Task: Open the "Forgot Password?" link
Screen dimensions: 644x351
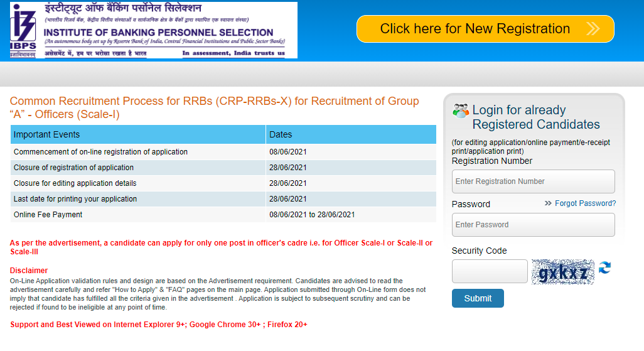Action: click(585, 203)
